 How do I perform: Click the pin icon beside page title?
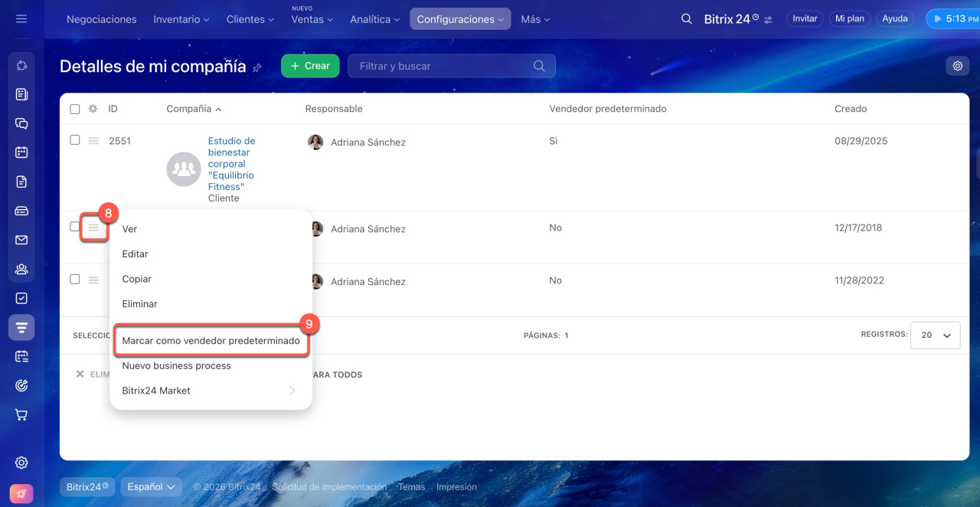coord(257,67)
